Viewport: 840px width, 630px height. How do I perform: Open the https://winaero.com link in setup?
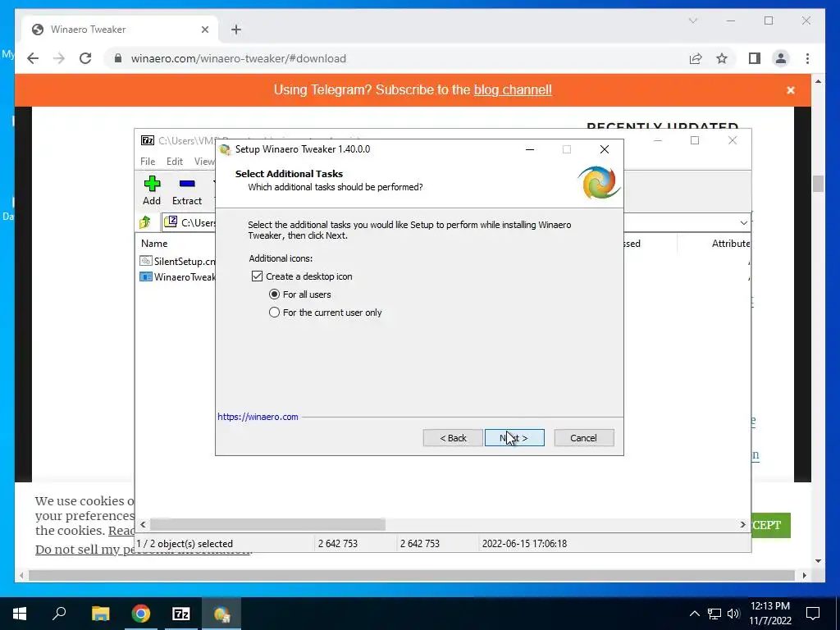click(258, 417)
